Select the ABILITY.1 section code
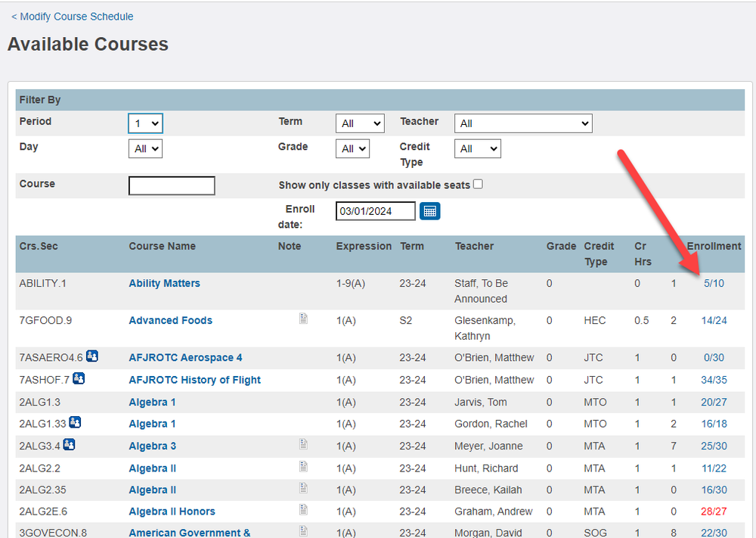The width and height of the screenshot is (756, 538). [x=43, y=283]
